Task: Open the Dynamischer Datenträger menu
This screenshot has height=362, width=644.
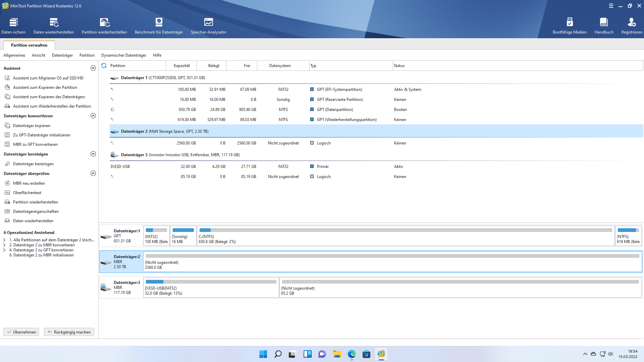Action: pyautogui.click(x=124, y=55)
